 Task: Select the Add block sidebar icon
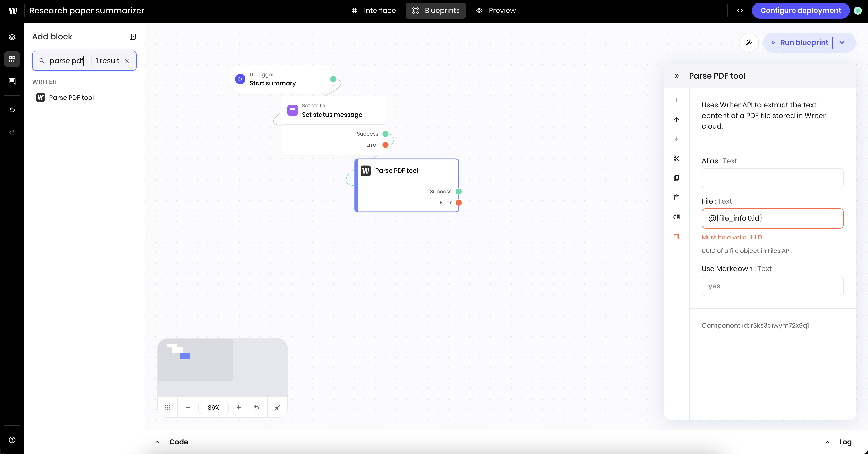12,59
